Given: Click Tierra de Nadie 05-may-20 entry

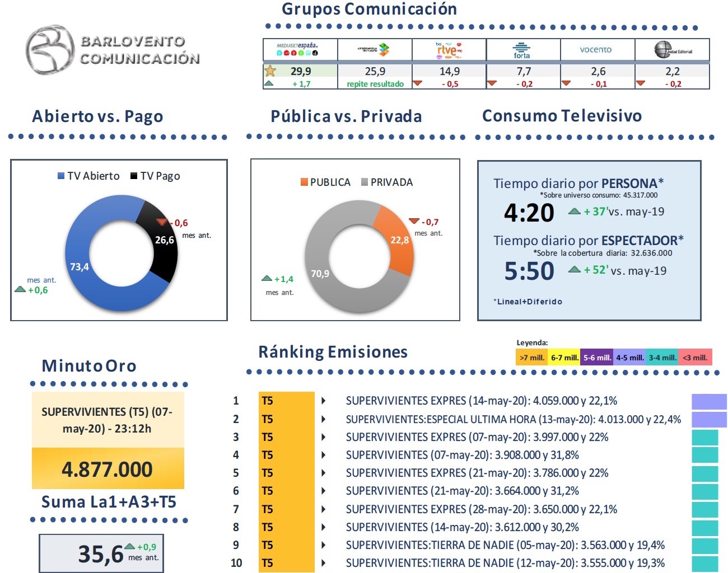Looking at the screenshot, I should point(506,545).
